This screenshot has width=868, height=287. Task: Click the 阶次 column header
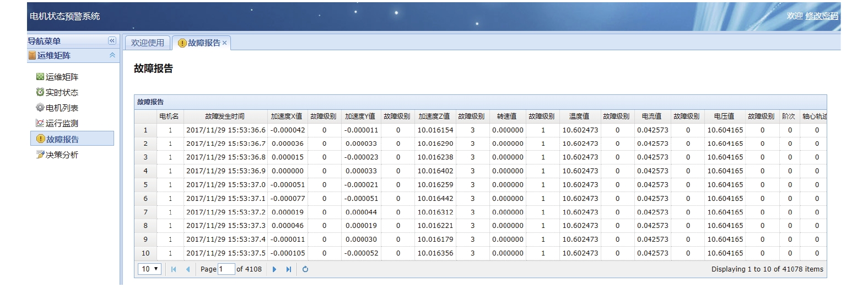click(789, 116)
